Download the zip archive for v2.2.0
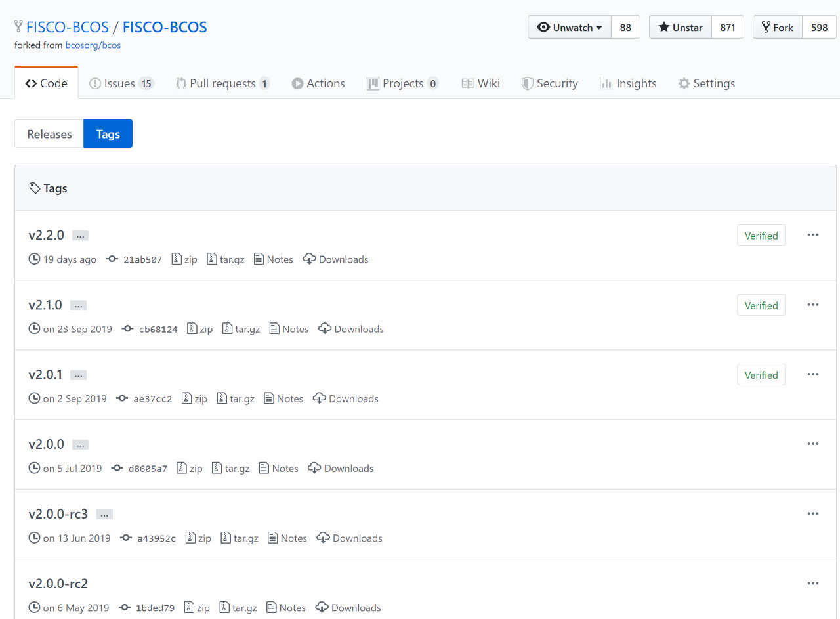 [184, 259]
